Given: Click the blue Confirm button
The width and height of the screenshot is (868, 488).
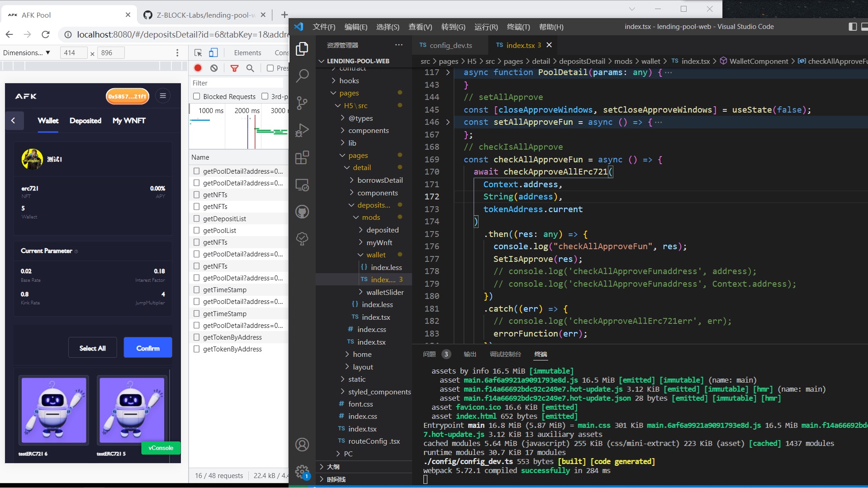Looking at the screenshot, I should [x=148, y=348].
